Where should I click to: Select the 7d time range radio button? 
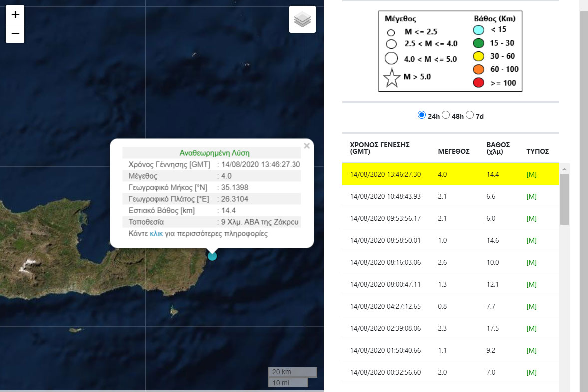[470, 115]
